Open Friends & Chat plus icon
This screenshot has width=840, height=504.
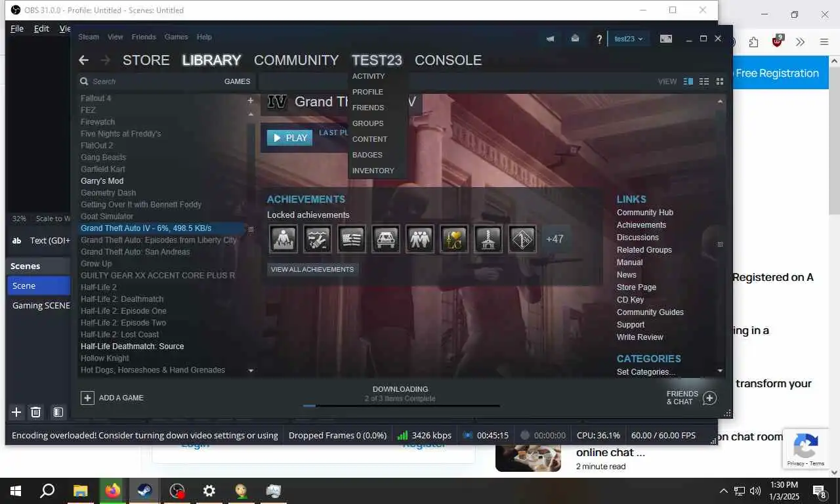[709, 398]
